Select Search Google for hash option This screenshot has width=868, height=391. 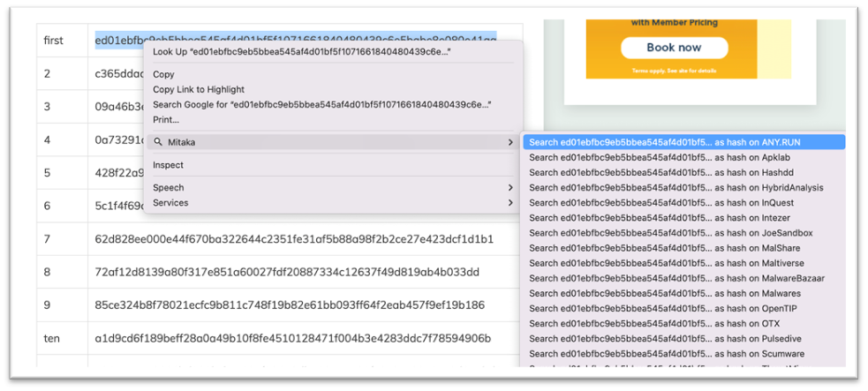[x=321, y=105]
